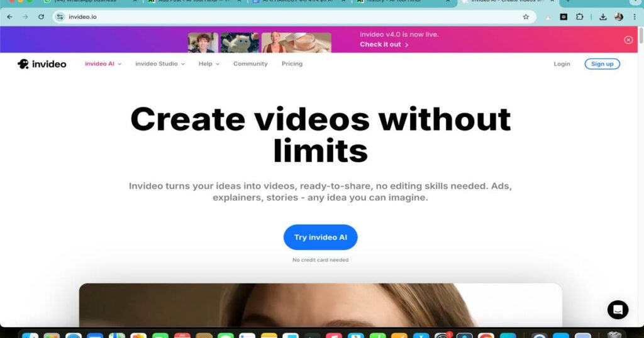Click the 'invideo v4.0 is now live.' text
Image resolution: width=644 pixels, height=338 pixels.
[x=399, y=35]
